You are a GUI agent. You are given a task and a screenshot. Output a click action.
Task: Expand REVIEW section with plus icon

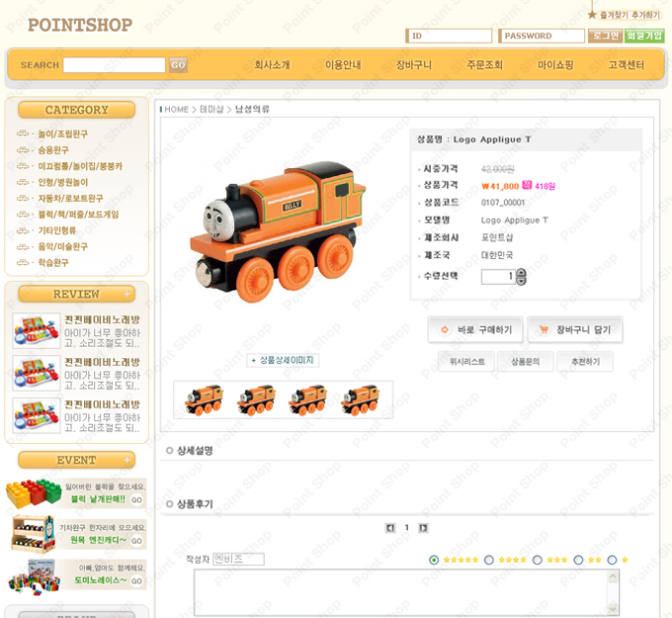coord(126,295)
